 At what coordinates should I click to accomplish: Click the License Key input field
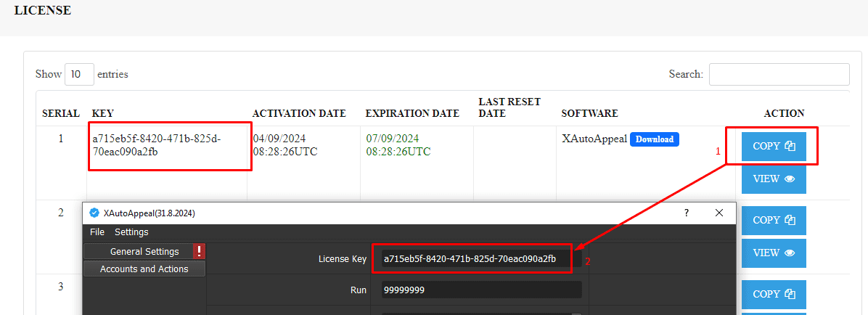coord(482,258)
